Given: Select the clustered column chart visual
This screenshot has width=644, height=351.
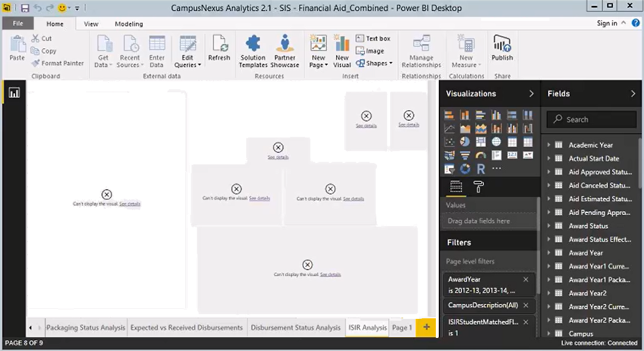Looking at the screenshot, I should (496, 115).
